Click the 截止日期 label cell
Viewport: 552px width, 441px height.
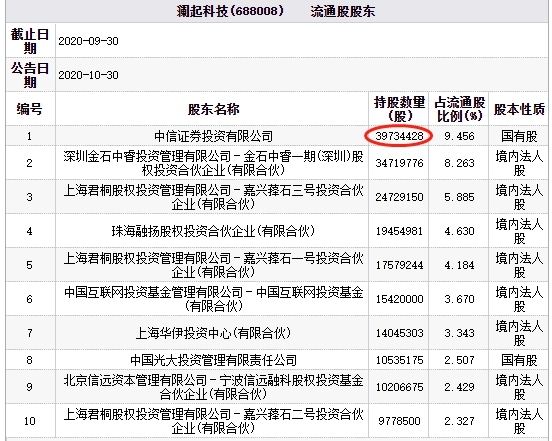(30, 41)
